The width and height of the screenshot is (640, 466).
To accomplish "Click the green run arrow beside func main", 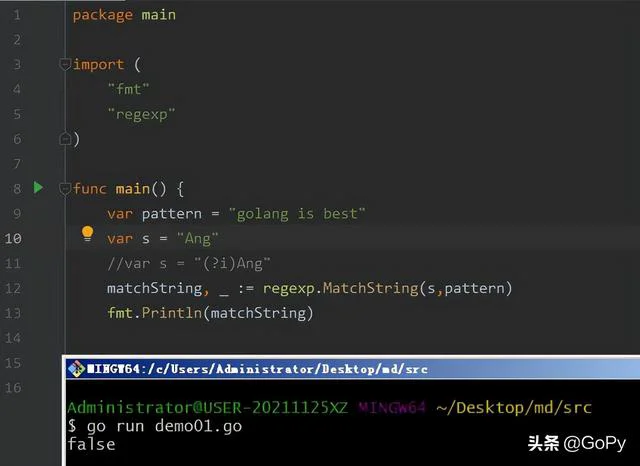I will pos(38,188).
